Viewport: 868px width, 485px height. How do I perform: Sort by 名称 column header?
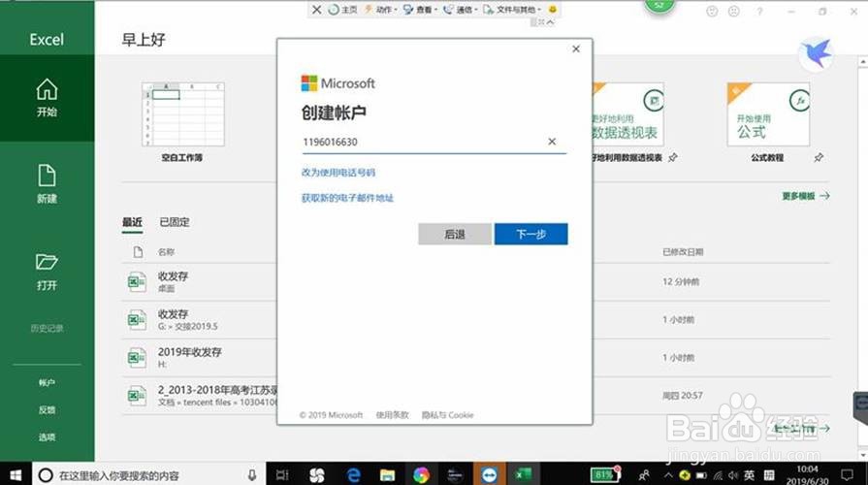coord(166,252)
